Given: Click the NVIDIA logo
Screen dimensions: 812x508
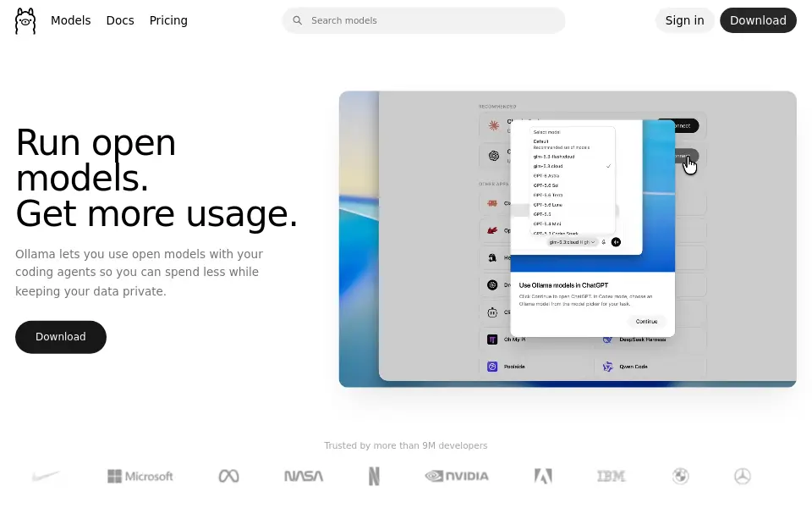Looking at the screenshot, I should click(457, 476).
